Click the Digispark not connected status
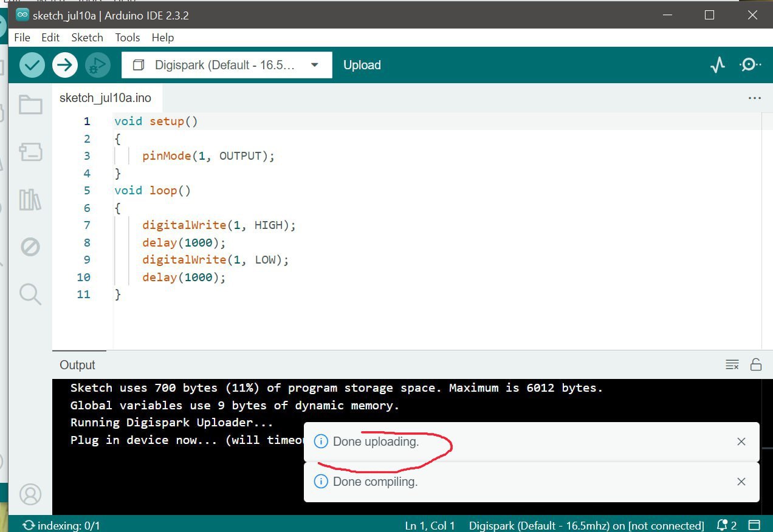The height and width of the screenshot is (532, 773). (586, 525)
